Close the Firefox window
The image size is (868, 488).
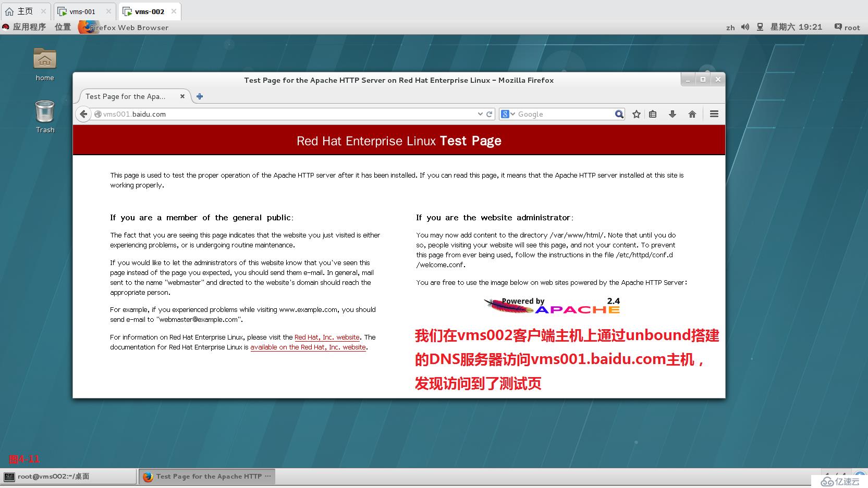tap(718, 80)
